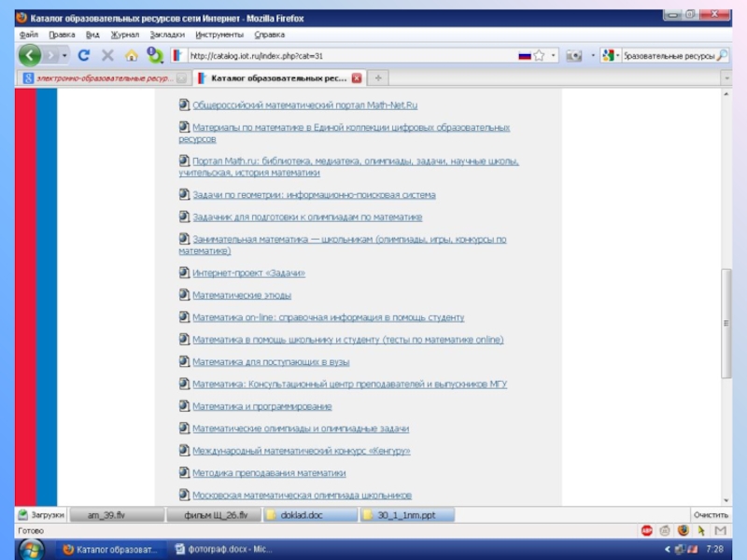The height and width of the screenshot is (560, 747).
Task: Click the page icon beside 'Интернет-проект «Задачи»'
Action: point(184,272)
